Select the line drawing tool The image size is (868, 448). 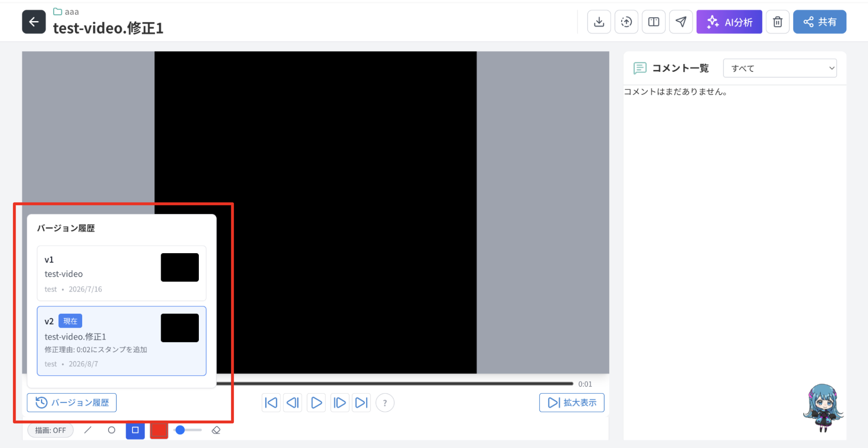tap(88, 430)
